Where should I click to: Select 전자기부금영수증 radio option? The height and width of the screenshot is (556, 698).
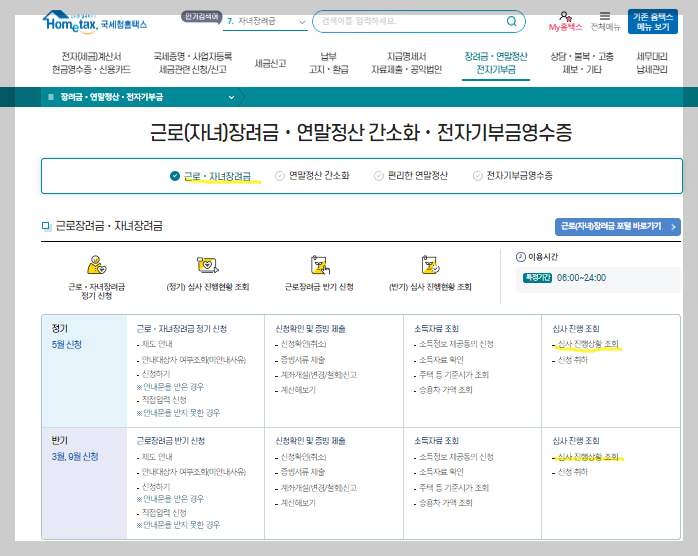[478, 176]
